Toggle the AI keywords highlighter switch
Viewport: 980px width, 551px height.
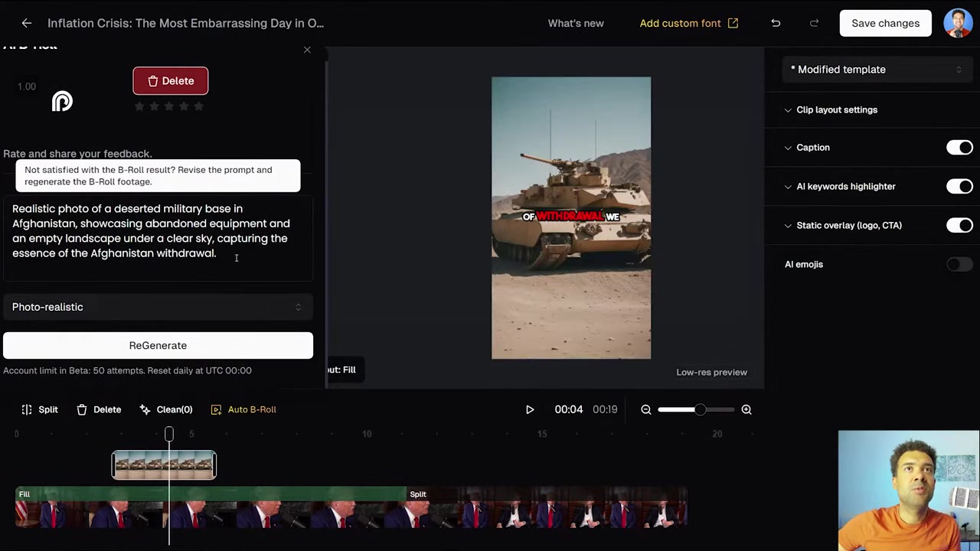coord(959,187)
